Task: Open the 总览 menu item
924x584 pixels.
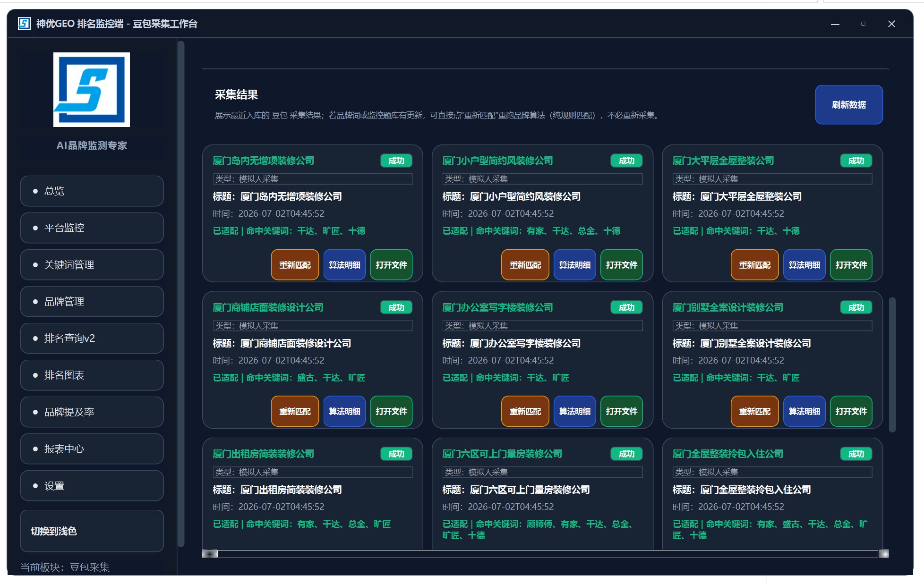Action: coord(92,191)
